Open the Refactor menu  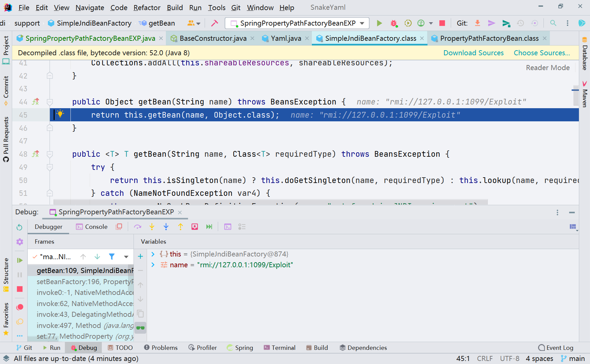pos(147,7)
